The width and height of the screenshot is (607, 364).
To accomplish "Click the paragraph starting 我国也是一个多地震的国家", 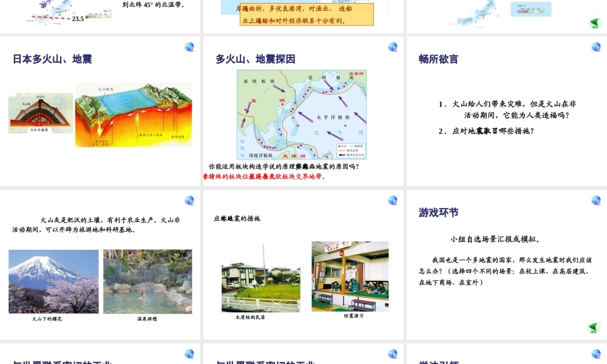I will [x=505, y=271].
